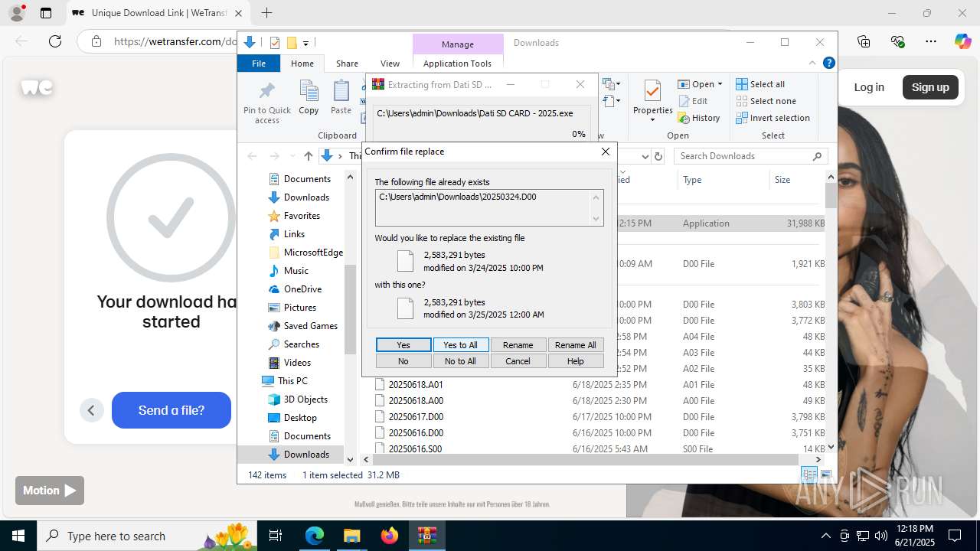Refresh the Downloads folder view
Screen dimensions: 980x551
[x=658, y=156]
